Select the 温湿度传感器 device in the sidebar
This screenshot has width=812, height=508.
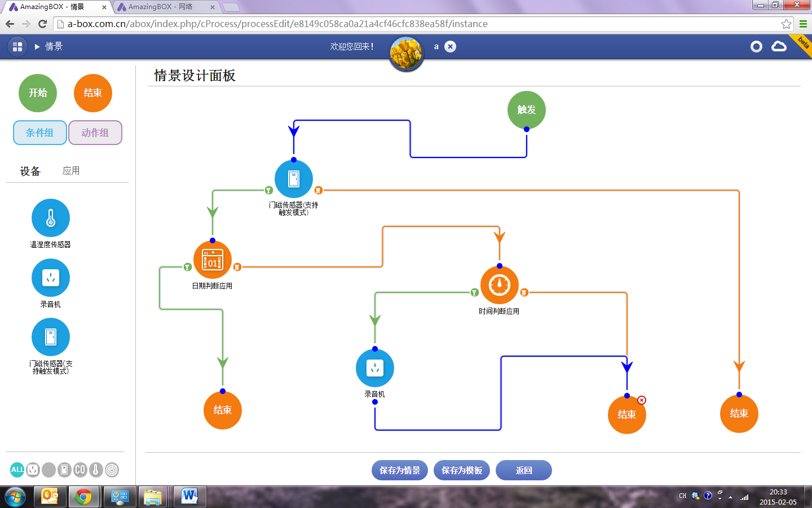click(x=51, y=218)
